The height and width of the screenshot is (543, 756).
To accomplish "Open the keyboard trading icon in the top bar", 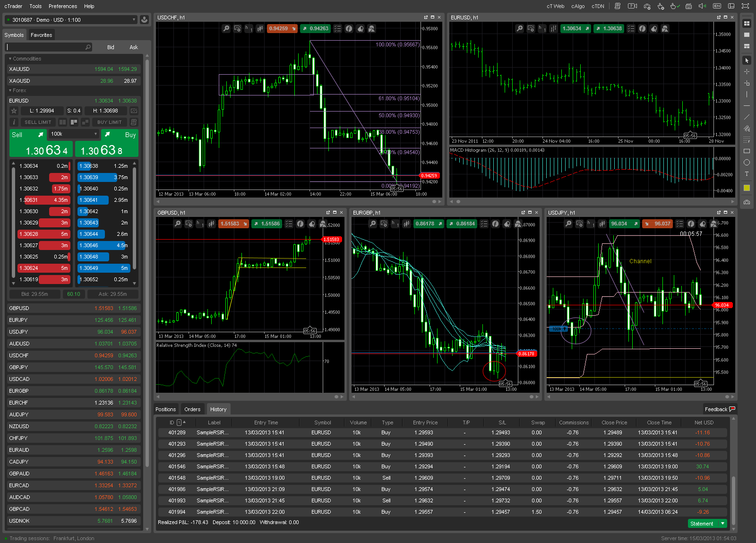I will coord(688,6).
